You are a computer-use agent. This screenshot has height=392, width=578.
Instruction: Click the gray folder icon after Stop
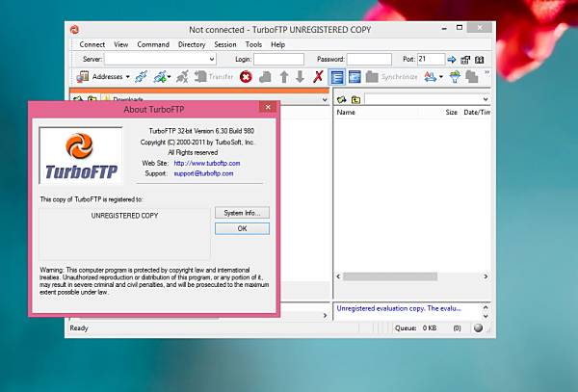(x=265, y=77)
